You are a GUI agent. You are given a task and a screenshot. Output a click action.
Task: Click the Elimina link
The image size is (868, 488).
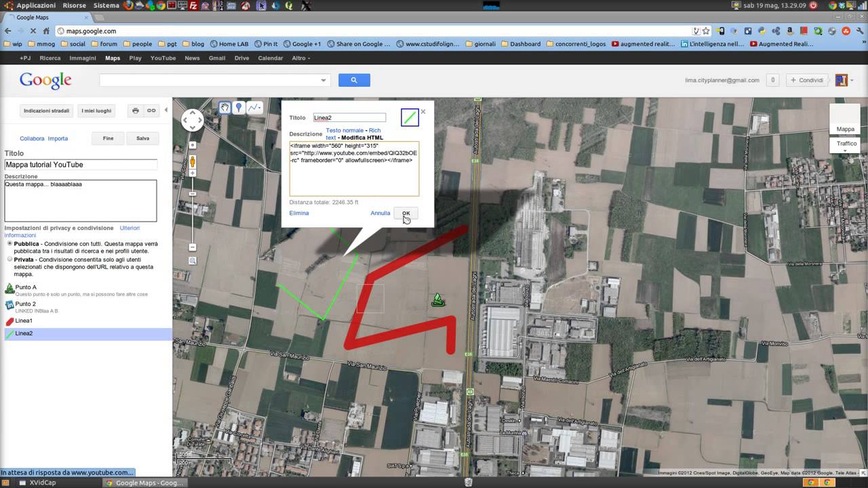tap(299, 213)
